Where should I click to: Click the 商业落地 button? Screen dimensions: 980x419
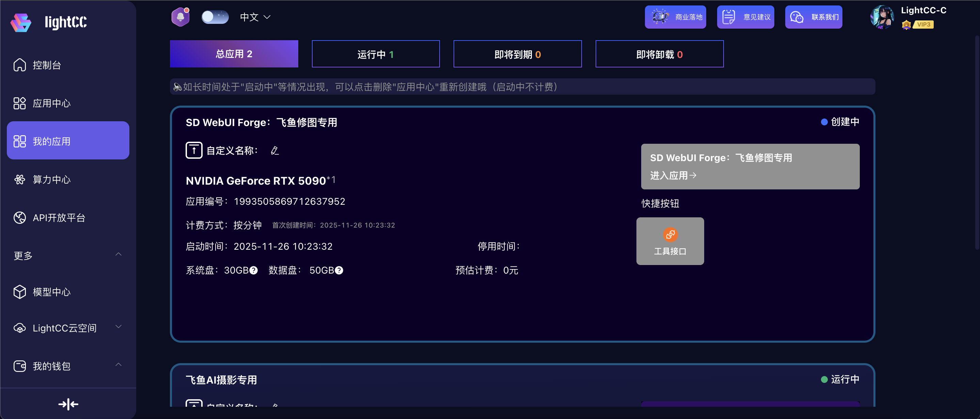[675, 17]
